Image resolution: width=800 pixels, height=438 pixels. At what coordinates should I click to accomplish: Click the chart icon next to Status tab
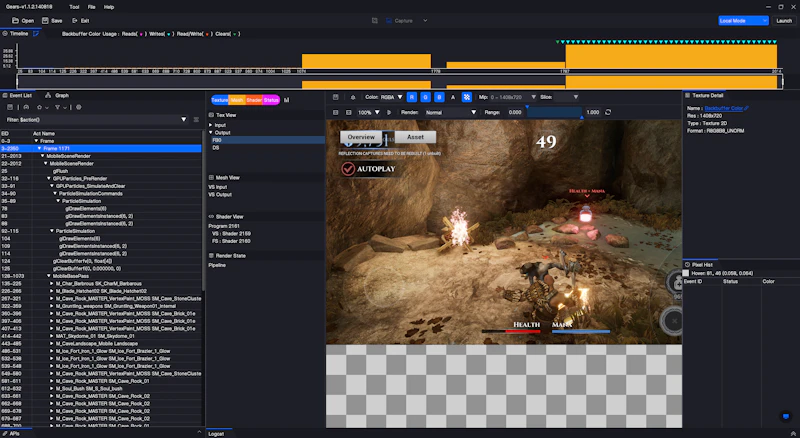287,100
